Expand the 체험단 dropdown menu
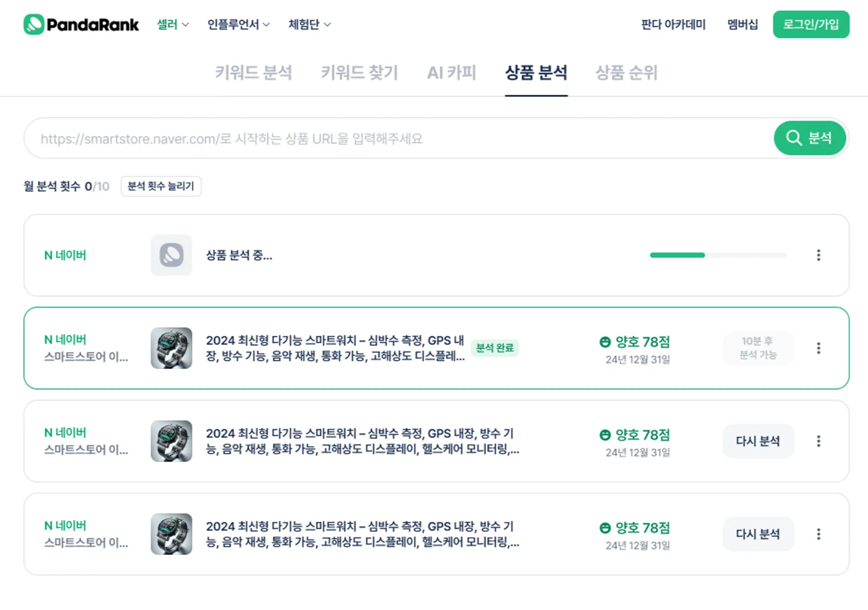868x610 pixels. pos(309,24)
